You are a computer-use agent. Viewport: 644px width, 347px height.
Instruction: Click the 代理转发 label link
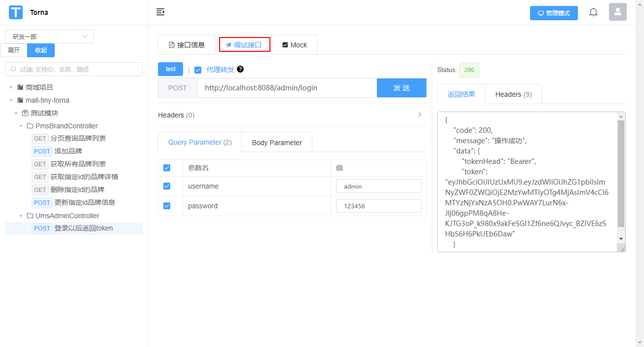[x=220, y=70]
